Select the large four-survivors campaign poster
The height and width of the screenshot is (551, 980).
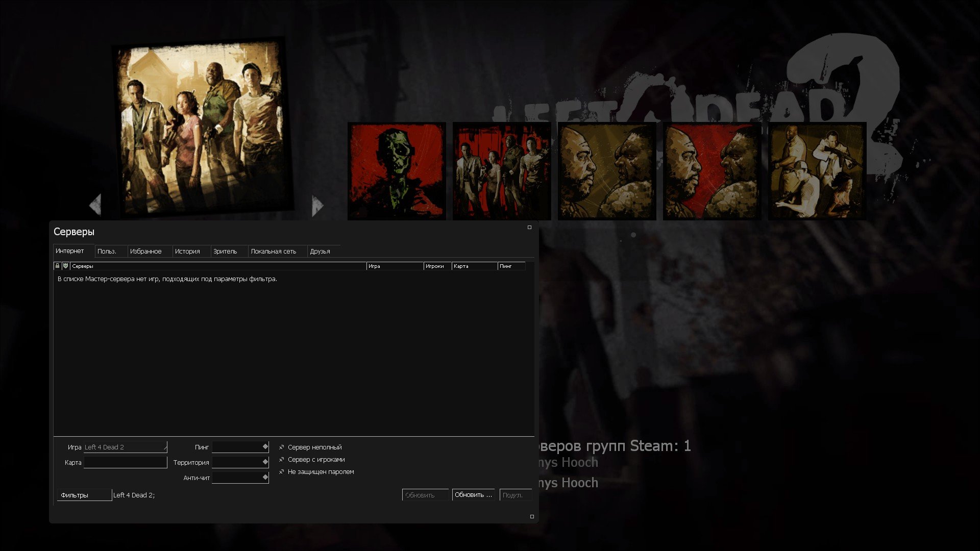[203, 128]
